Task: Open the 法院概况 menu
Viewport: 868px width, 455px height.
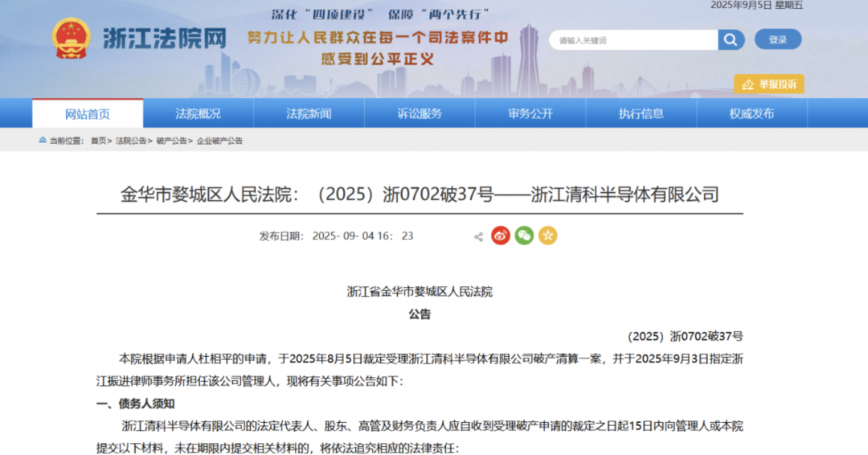Action: [198, 113]
